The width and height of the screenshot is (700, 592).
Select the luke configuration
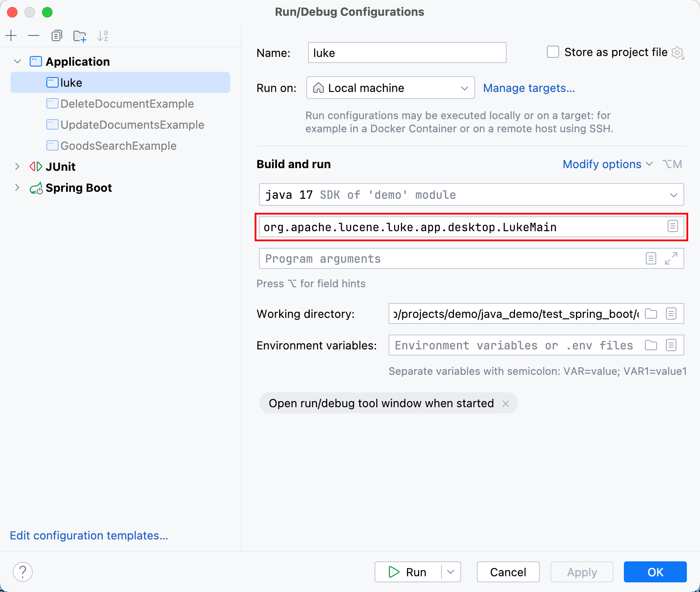coord(120,82)
